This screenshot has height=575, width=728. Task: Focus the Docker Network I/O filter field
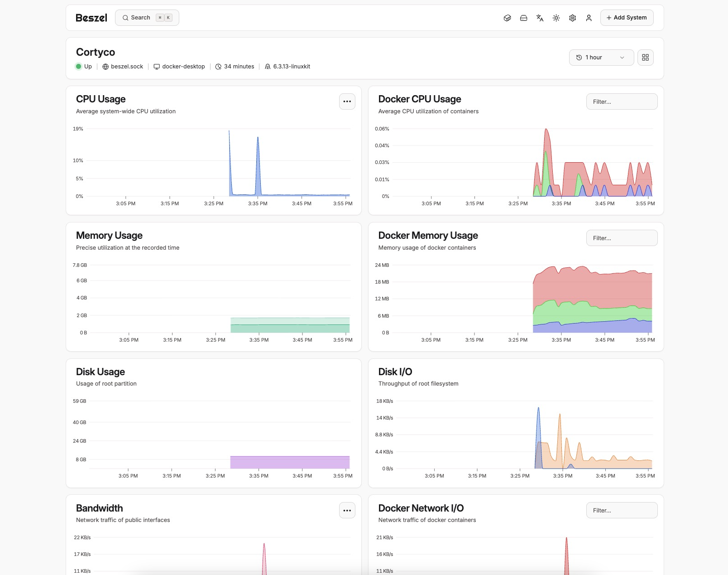pyautogui.click(x=622, y=510)
